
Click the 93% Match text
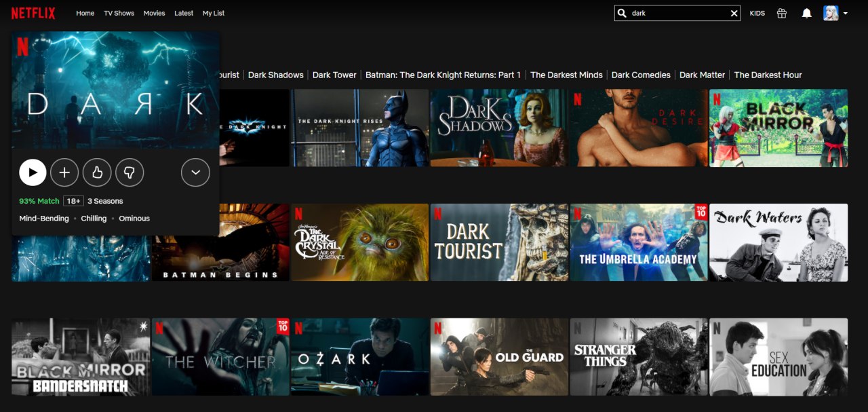pyautogui.click(x=39, y=201)
